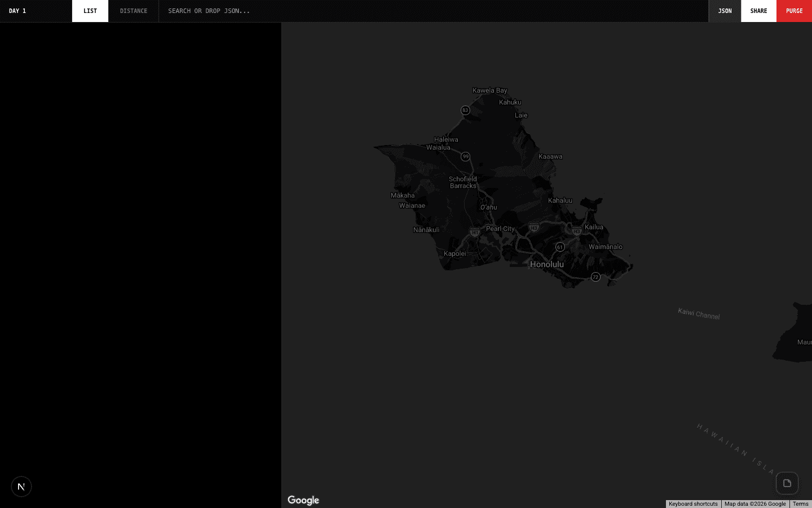Click the Honolulu label on the map
The height and width of the screenshot is (508, 812).
pyautogui.click(x=546, y=264)
